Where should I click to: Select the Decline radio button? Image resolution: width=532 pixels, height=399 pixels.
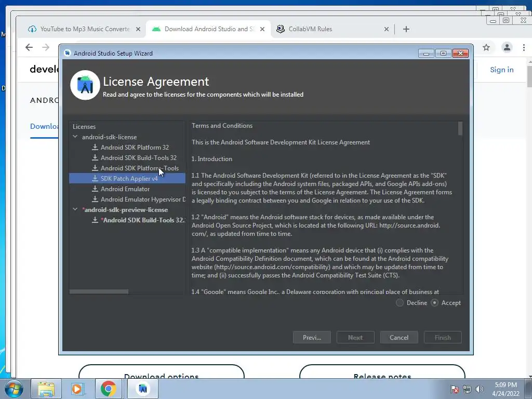400,303
